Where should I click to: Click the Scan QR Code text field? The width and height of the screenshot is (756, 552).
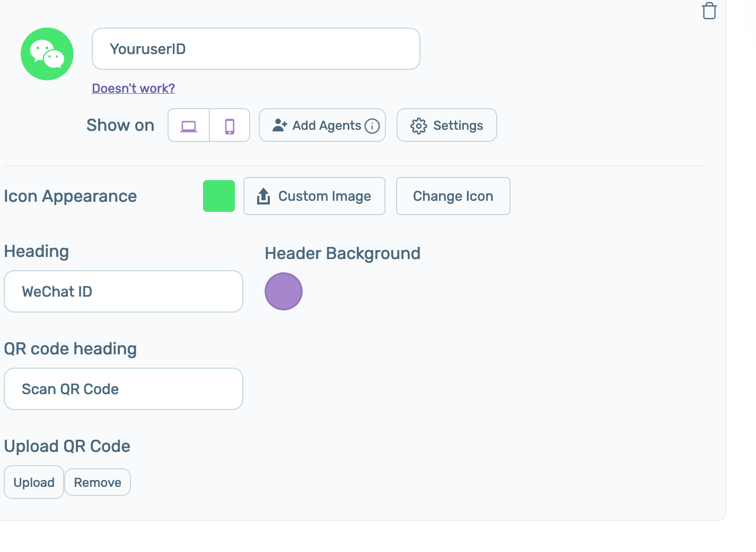click(x=123, y=389)
